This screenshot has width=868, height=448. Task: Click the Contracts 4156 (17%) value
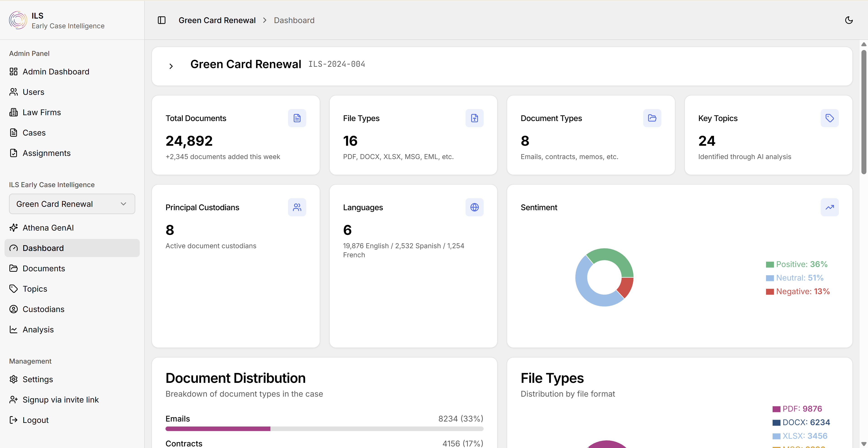(x=463, y=443)
